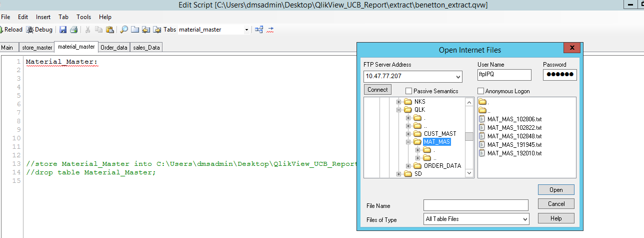The width and height of the screenshot is (644, 238).
Task: Expand the NKS folder node
Action: [x=399, y=101]
